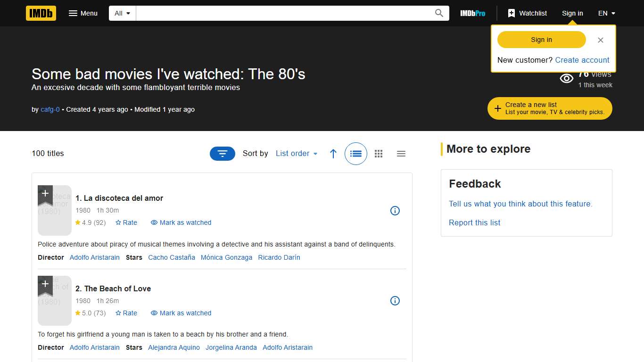Screen dimensions: 644x362
Task: Open the List order sort dropdown
Action: [296, 153]
